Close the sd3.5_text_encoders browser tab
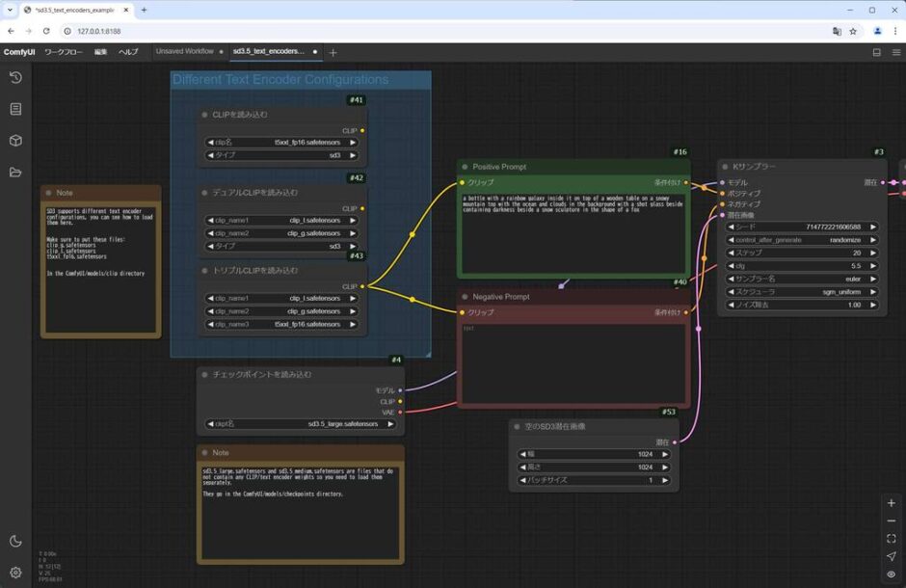This screenshot has width=906, height=588. (x=126, y=10)
